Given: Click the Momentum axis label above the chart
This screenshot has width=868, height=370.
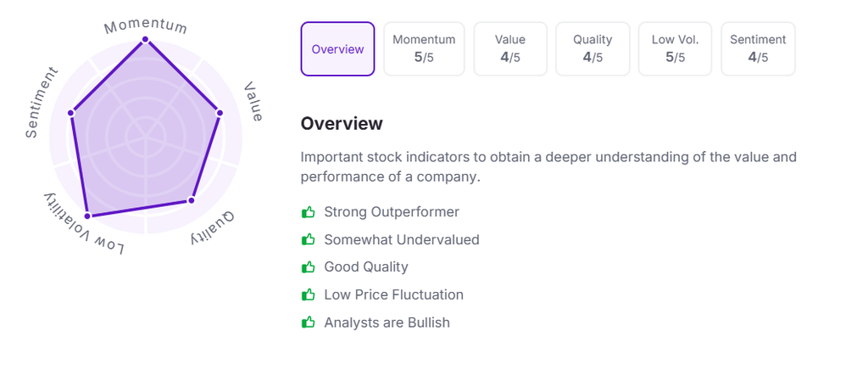Looking at the screenshot, I should [145, 26].
